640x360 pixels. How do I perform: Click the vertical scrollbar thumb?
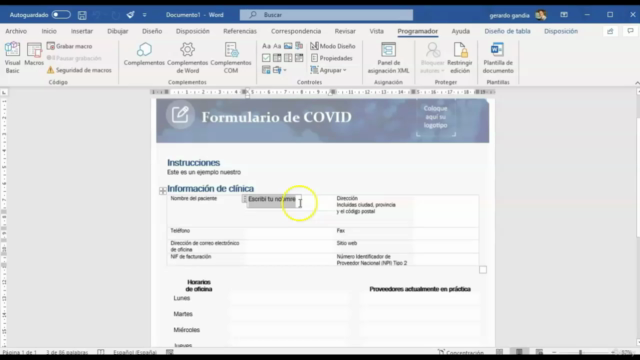click(x=638, y=179)
